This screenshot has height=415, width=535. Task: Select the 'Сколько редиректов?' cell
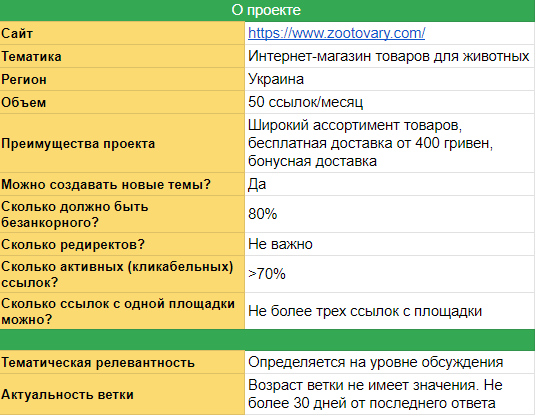click(122, 244)
